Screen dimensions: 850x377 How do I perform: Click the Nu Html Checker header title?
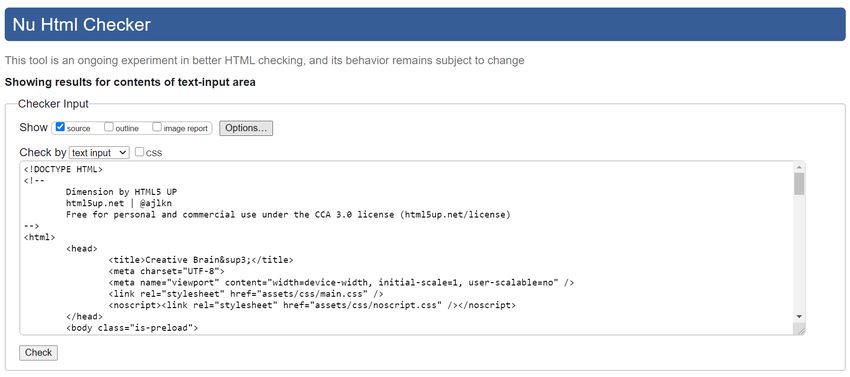(x=81, y=24)
